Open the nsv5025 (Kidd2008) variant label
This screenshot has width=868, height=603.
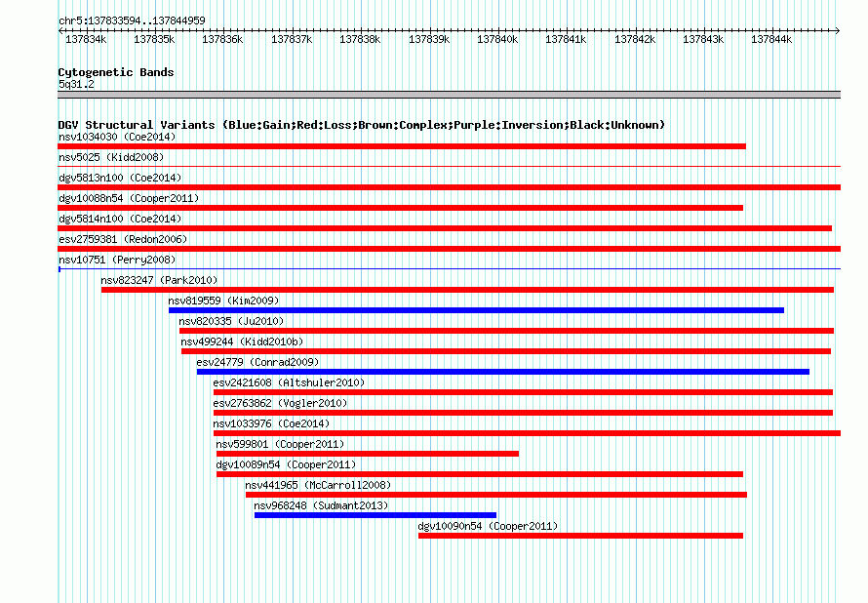click(111, 157)
